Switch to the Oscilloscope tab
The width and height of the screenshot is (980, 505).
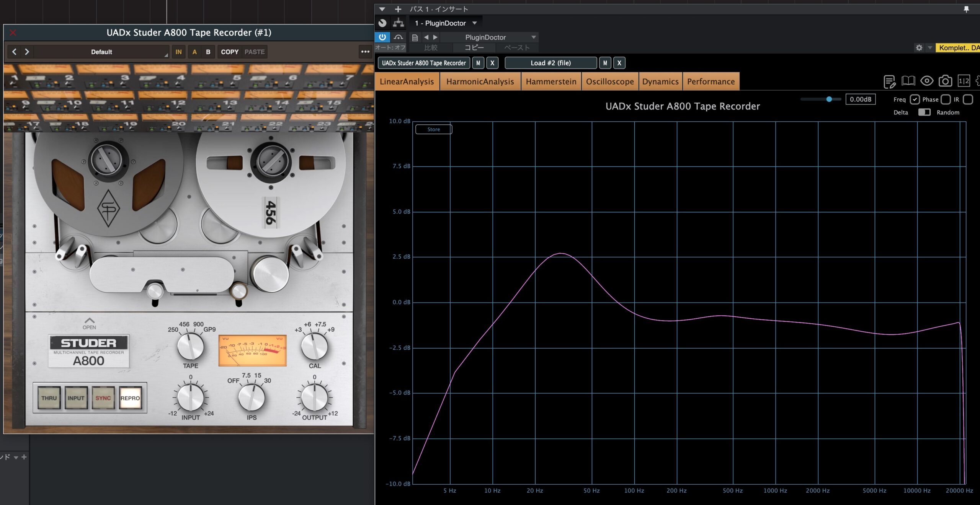click(x=609, y=81)
